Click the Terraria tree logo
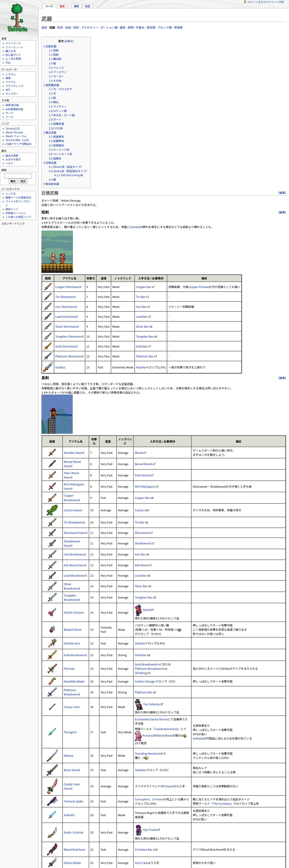The width and height of the screenshot is (289, 868). click(x=18, y=18)
